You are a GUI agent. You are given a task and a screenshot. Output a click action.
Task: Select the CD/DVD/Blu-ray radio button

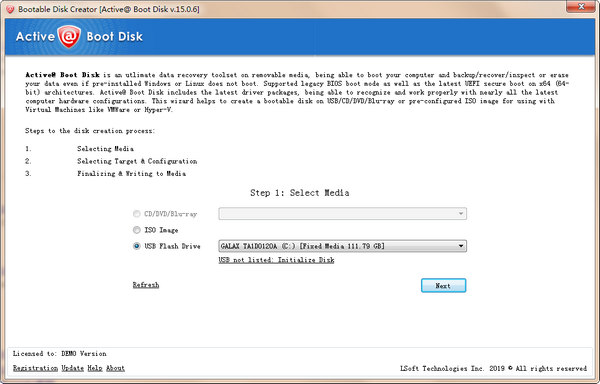[x=137, y=214]
